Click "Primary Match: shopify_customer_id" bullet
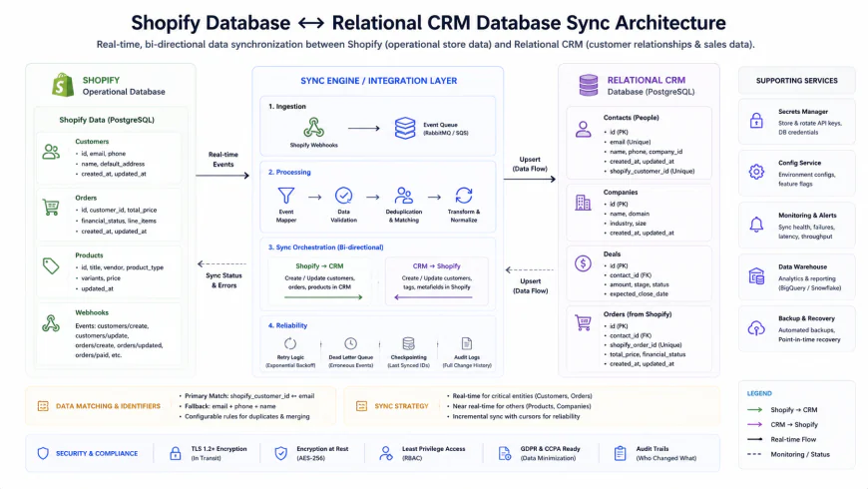This screenshot has height=489, width=868. pos(249,396)
